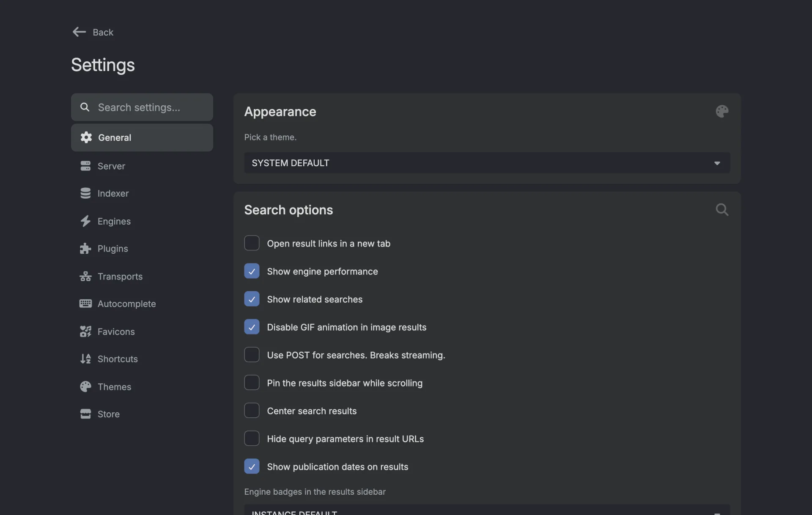Switch to Engines settings
This screenshot has height=515, width=812.
click(142, 221)
